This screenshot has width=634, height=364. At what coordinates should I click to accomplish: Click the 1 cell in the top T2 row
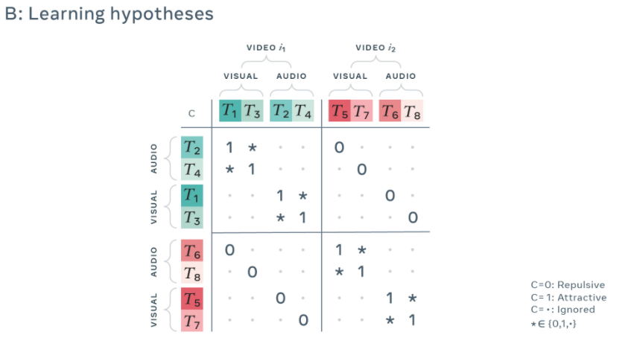click(229, 147)
